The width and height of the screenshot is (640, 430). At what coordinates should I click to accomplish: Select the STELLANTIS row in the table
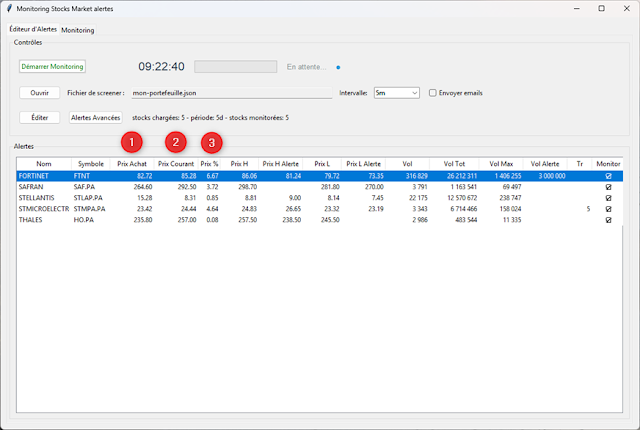pos(40,198)
